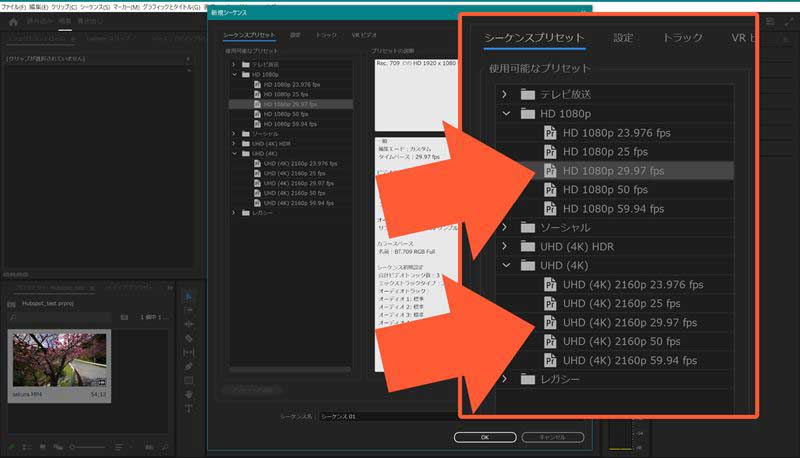Go to the Home screen icon
800x458 pixels.
coord(13,22)
